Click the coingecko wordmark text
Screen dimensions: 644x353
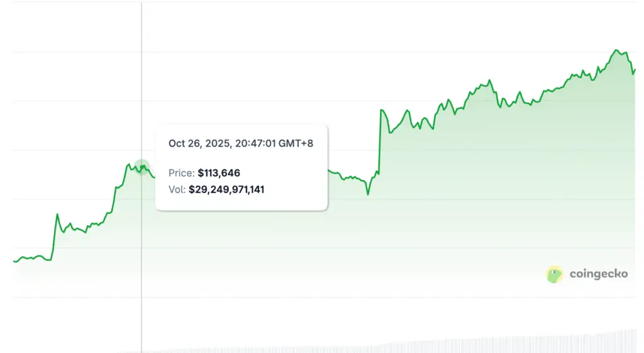click(x=598, y=274)
